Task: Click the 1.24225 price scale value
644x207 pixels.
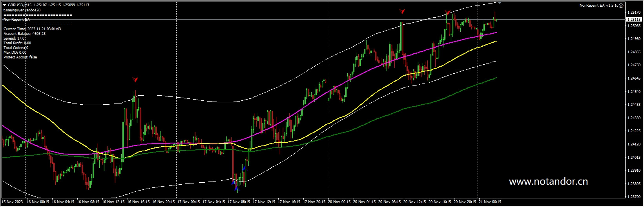Action: [634, 131]
